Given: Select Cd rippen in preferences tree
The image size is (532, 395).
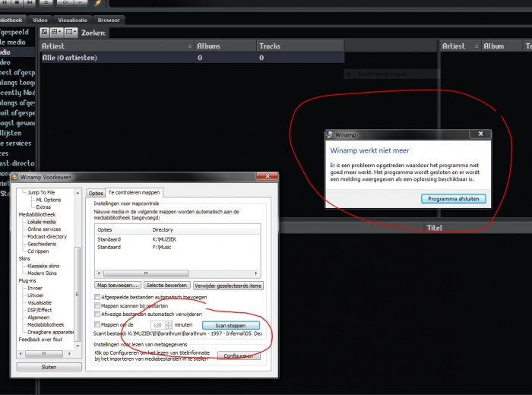Looking at the screenshot, I should [38, 251].
